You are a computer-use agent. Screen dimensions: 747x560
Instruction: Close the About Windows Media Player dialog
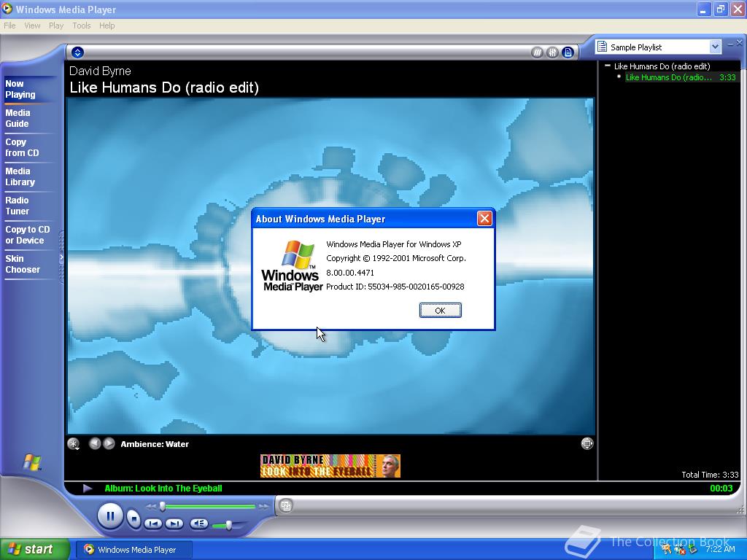click(x=484, y=219)
